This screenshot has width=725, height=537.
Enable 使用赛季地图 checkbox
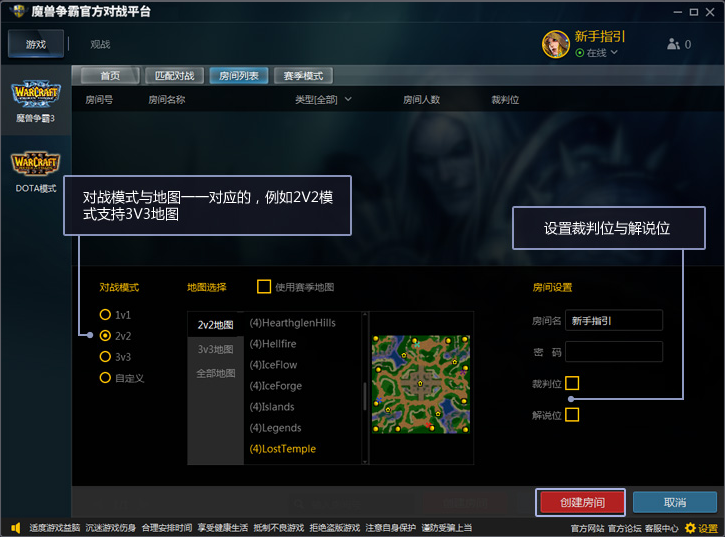264,287
